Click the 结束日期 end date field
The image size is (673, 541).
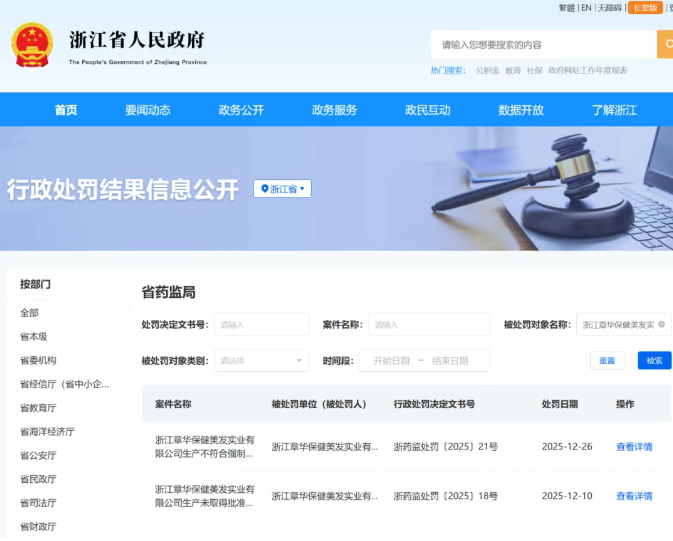coord(450,361)
